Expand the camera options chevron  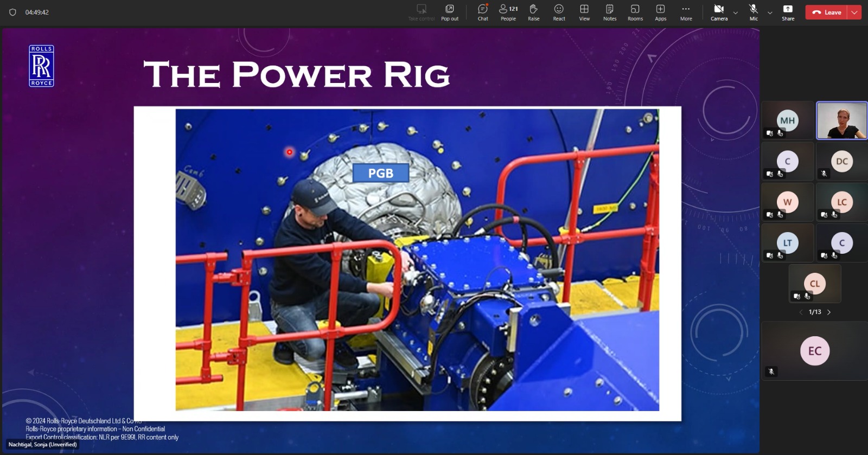coord(736,12)
